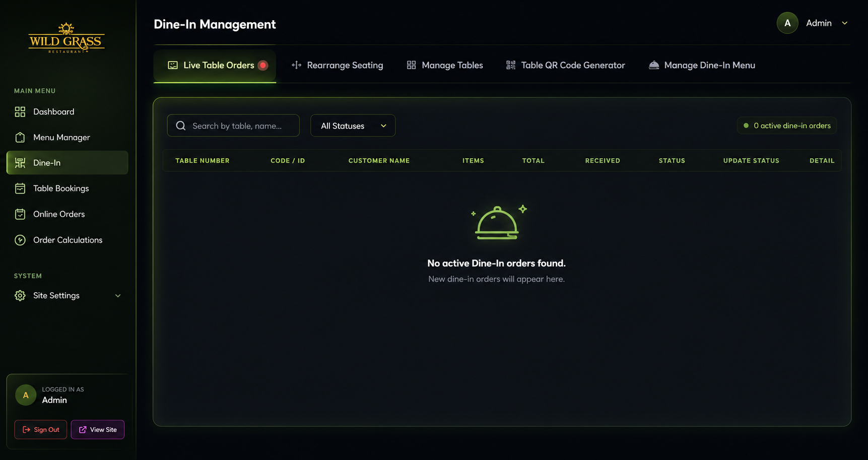The height and width of the screenshot is (460, 868).
Task: Click the search magnifier icon
Action: click(x=181, y=125)
